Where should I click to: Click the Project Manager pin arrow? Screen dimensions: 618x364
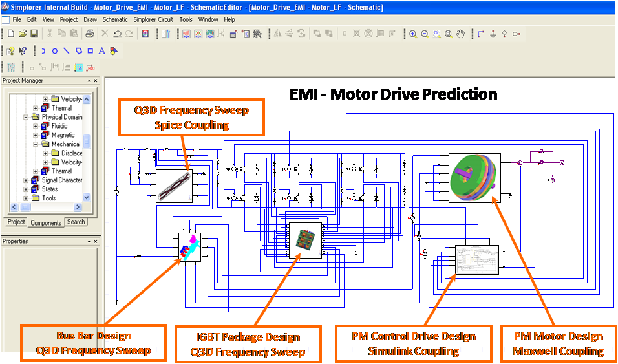pyautogui.click(x=89, y=81)
